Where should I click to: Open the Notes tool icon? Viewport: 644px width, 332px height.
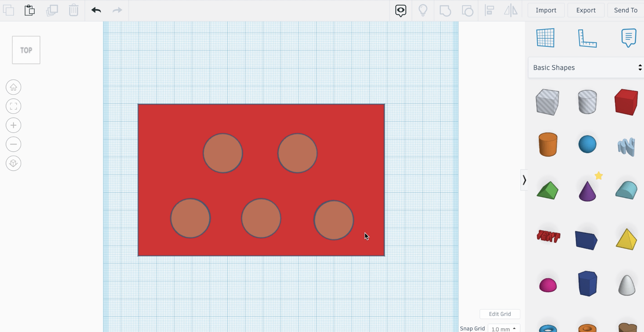click(x=629, y=38)
